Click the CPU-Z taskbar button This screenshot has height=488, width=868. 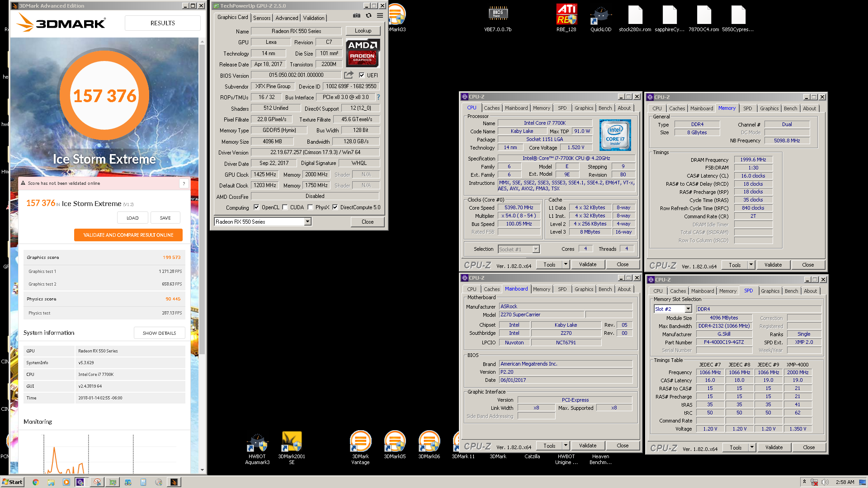click(80, 482)
